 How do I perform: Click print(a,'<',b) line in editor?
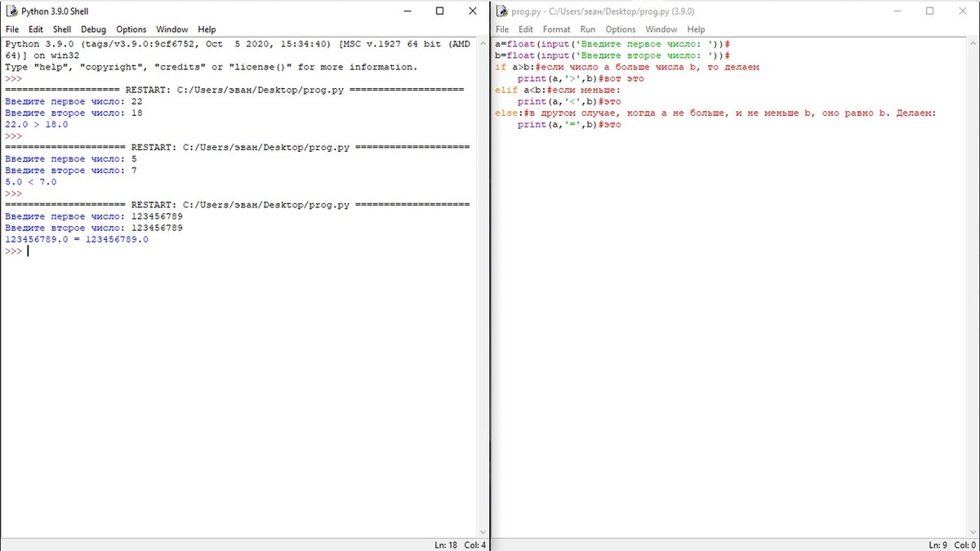click(x=569, y=102)
